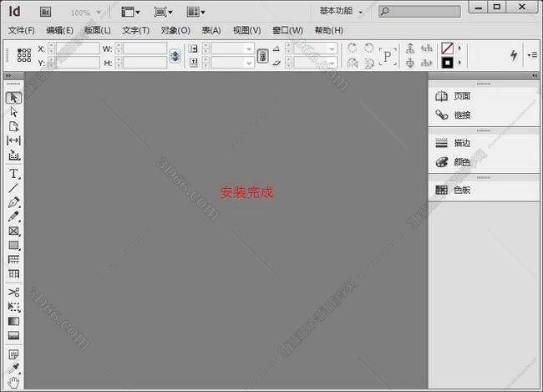Activate the Free Transform tool

pyautogui.click(x=13, y=307)
